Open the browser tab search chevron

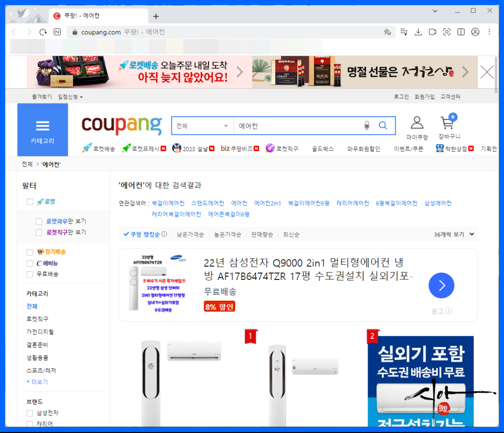click(435, 11)
